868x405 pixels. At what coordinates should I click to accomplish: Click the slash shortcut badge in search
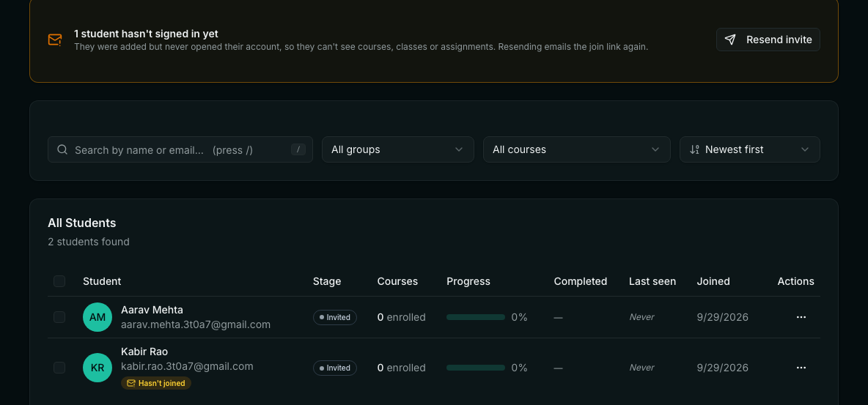pyautogui.click(x=298, y=149)
